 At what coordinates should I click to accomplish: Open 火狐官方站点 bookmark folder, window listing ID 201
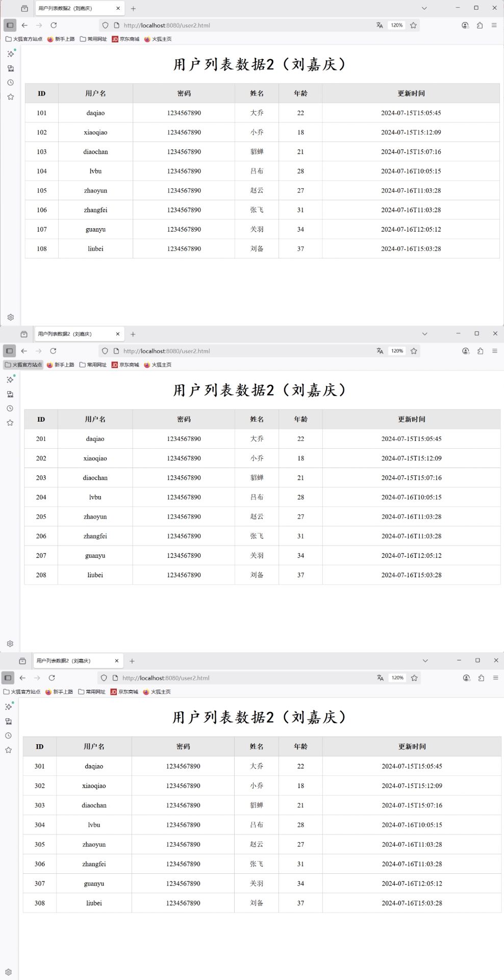tap(23, 364)
